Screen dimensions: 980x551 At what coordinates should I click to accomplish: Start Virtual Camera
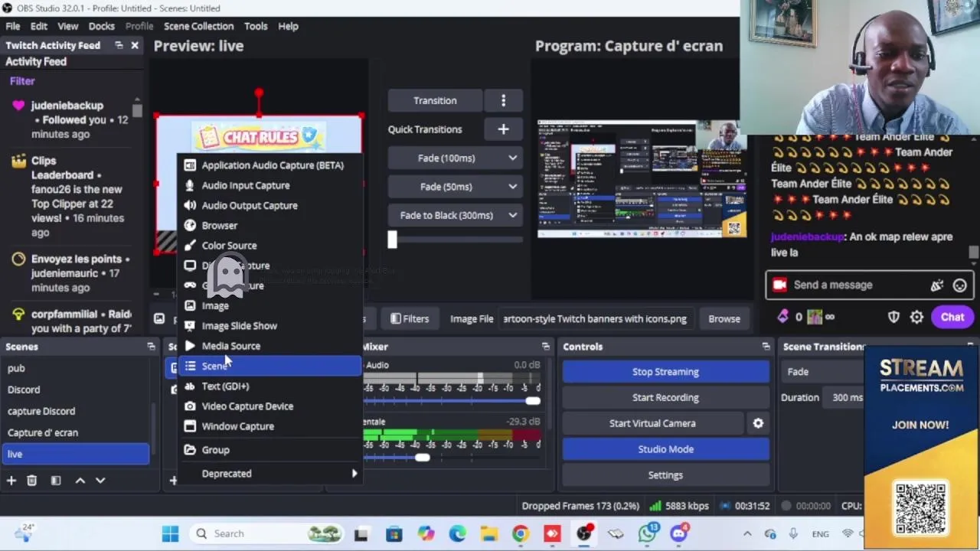tap(652, 423)
